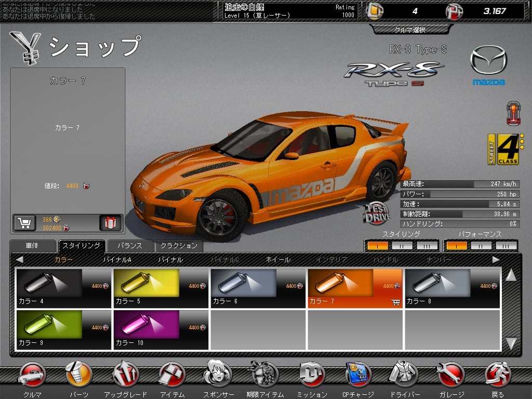The width and height of the screenshot is (532, 399).
Task: Select performance level II
Action: pyautogui.click(x=481, y=246)
